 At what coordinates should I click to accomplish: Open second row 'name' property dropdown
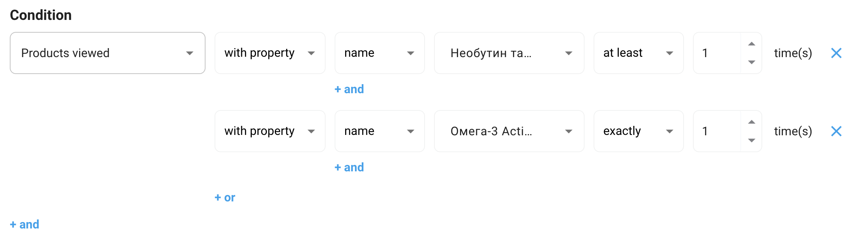[x=379, y=131]
